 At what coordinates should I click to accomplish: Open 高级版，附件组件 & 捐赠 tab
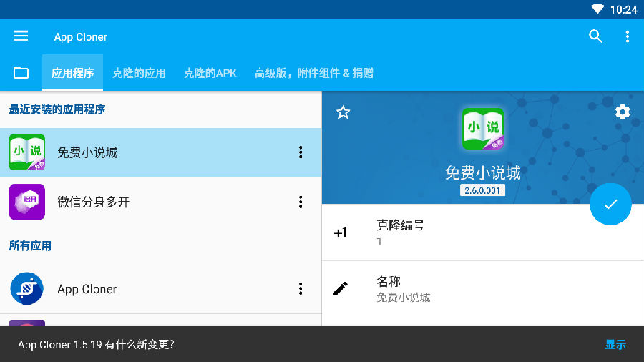(x=314, y=73)
